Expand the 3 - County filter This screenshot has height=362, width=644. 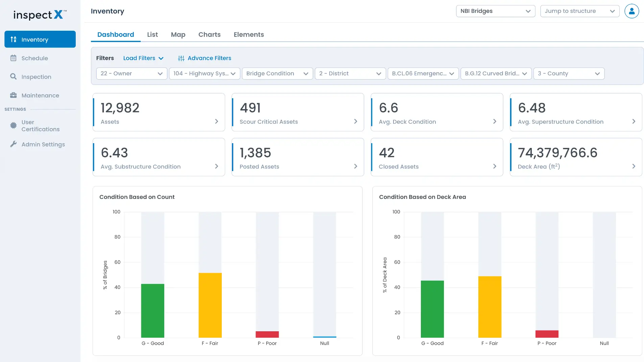(569, 74)
